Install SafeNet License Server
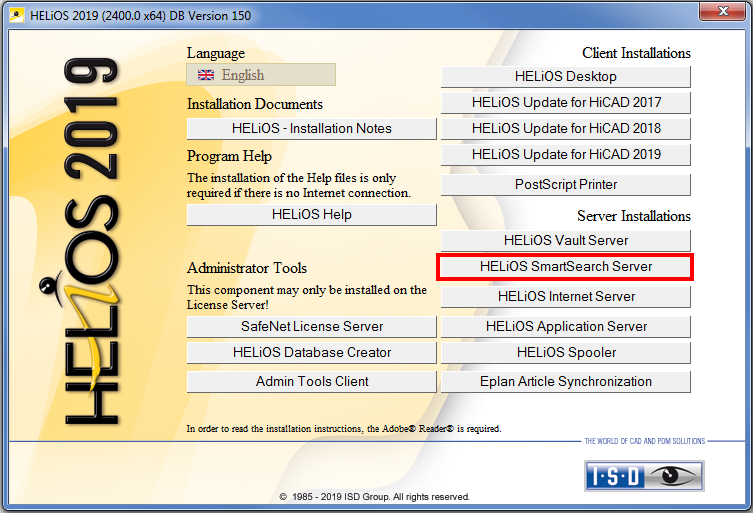The image size is (754, 513). (x=312, y=326)
